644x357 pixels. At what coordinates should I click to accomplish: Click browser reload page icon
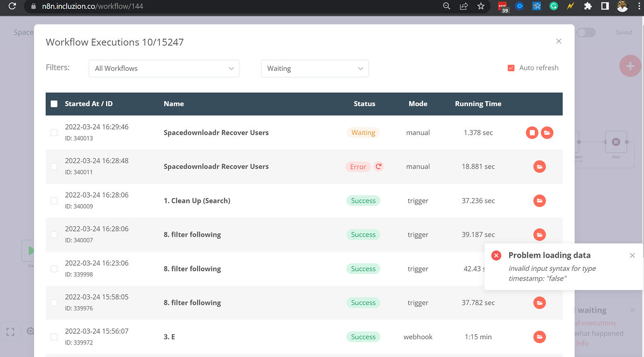coord(13,7)
